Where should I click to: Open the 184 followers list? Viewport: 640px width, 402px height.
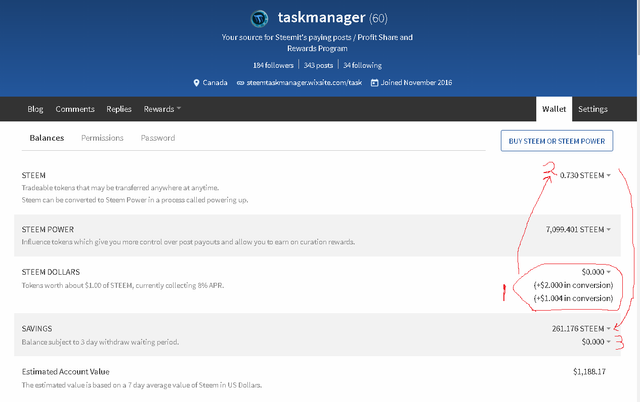[273, 65]
